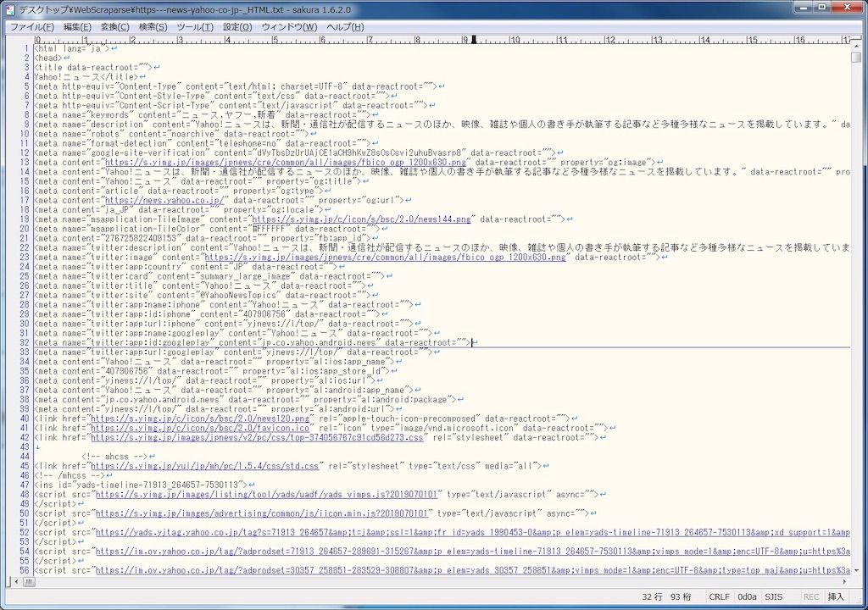The height and width of the screenshot is (610, 868).
Task: Open the news.yahoo.co.jp link on line 17
Action: pos(164,201)
